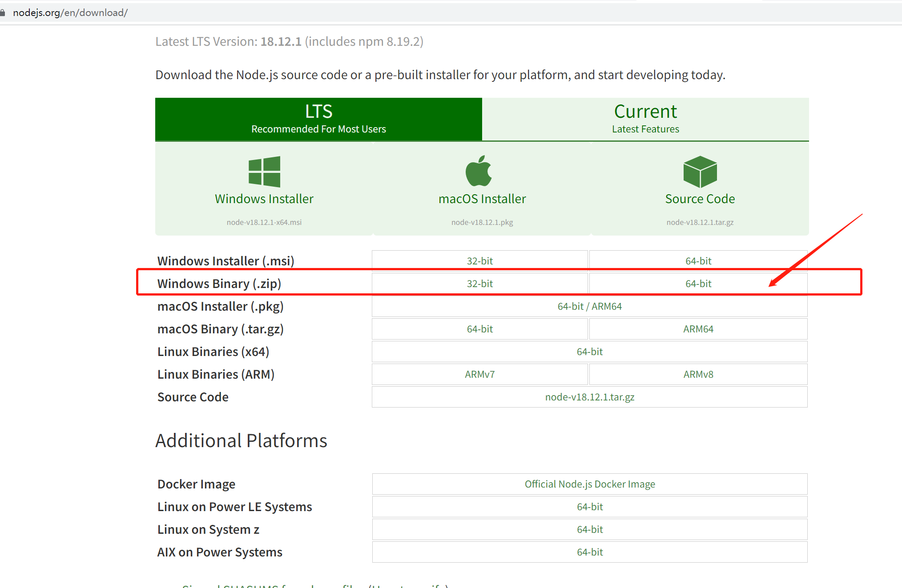Screen dimensions: 902x588
Task: Click the Apple logo icon
Action: (479, 171)
